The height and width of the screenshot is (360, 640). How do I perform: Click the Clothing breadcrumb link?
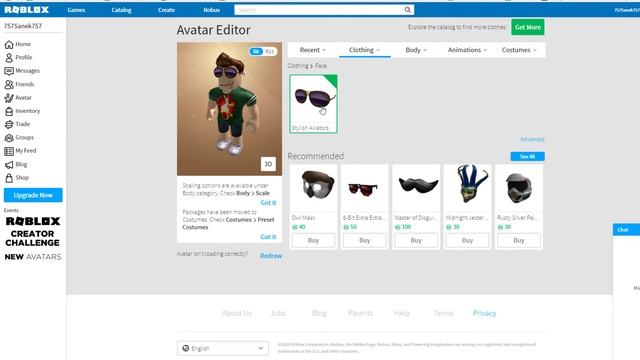click(x=298, y=65)
